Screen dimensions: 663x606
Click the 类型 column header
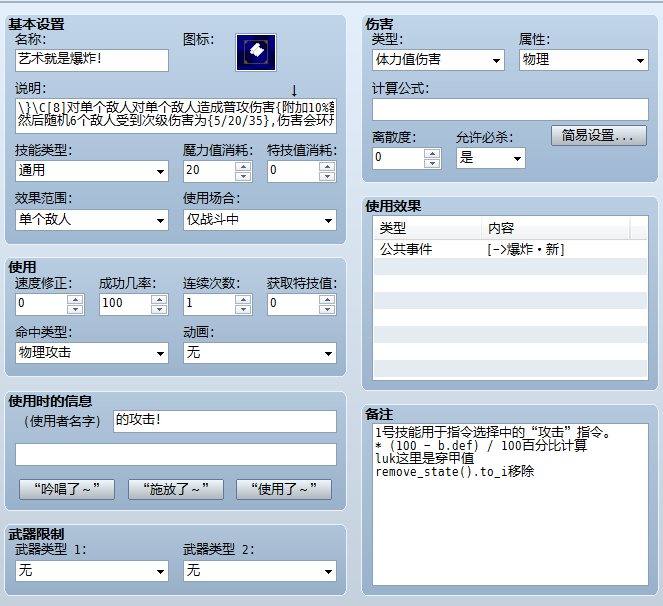tap(427, 228)
